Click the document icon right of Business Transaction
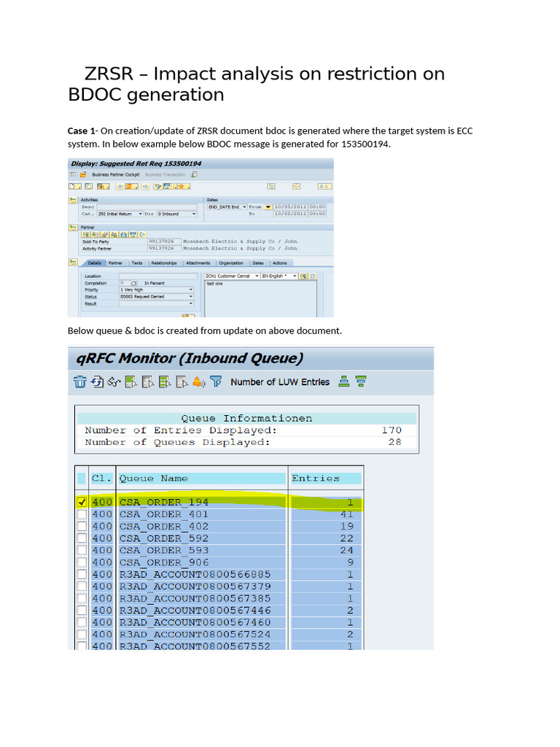The width and height of the screenshot is (560, 747). 194,174
